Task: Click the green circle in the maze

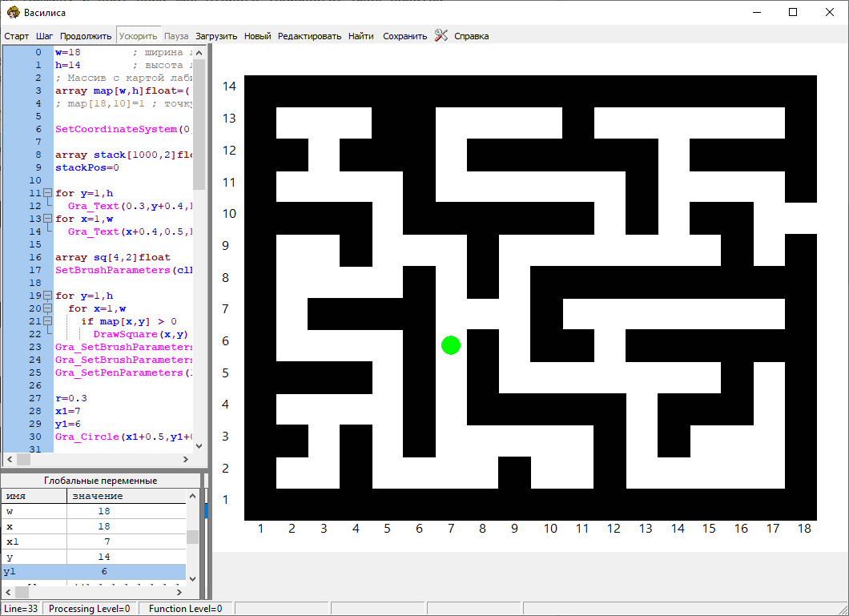Action: click(451, 345)
